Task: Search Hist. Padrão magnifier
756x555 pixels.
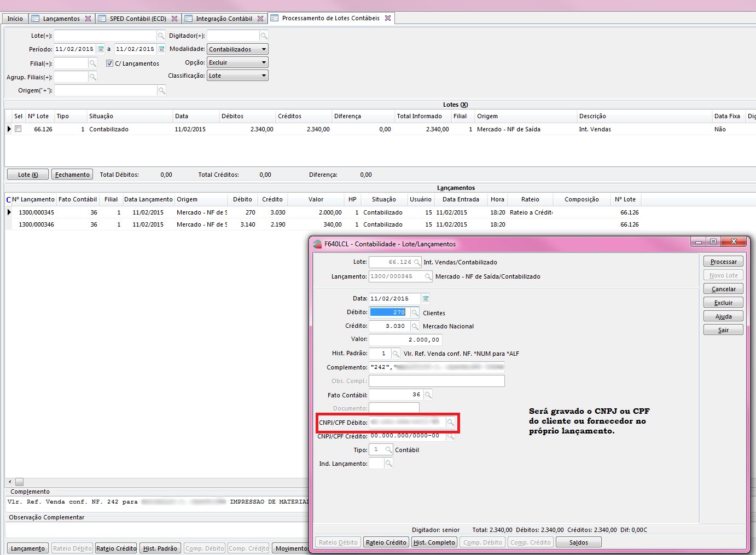Action: coord(396,354)
